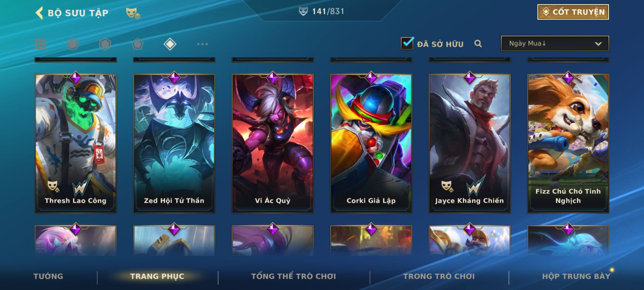Viewport: 644px width, 290px height.
Task: Open the Tổng Thể Trò Chơi tab
Action: 294,276
